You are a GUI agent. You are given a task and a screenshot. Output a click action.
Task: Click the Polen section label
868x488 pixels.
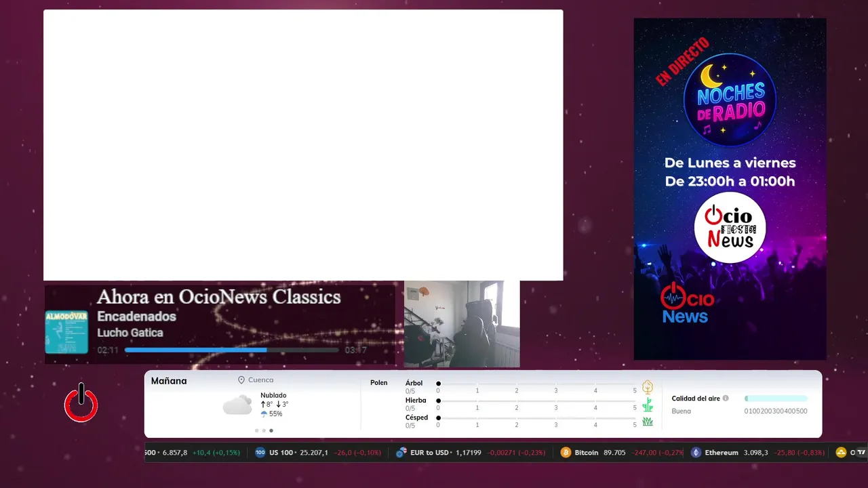point(379,383)
